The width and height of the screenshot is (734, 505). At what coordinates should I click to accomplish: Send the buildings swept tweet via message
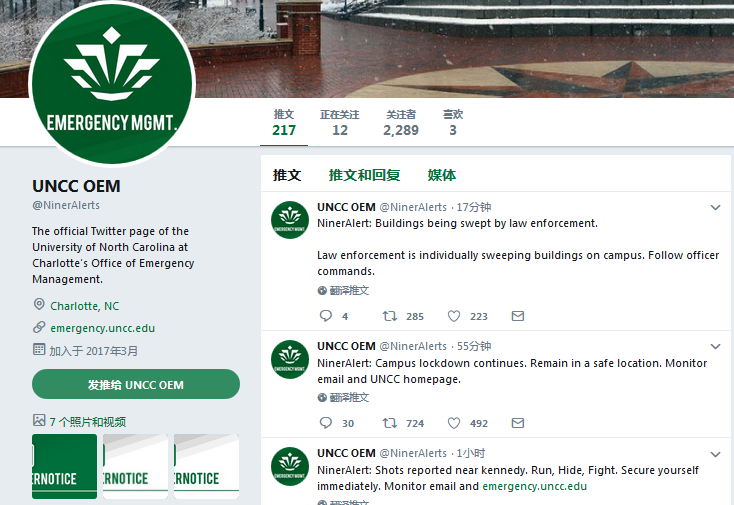(x=518, y=316)
